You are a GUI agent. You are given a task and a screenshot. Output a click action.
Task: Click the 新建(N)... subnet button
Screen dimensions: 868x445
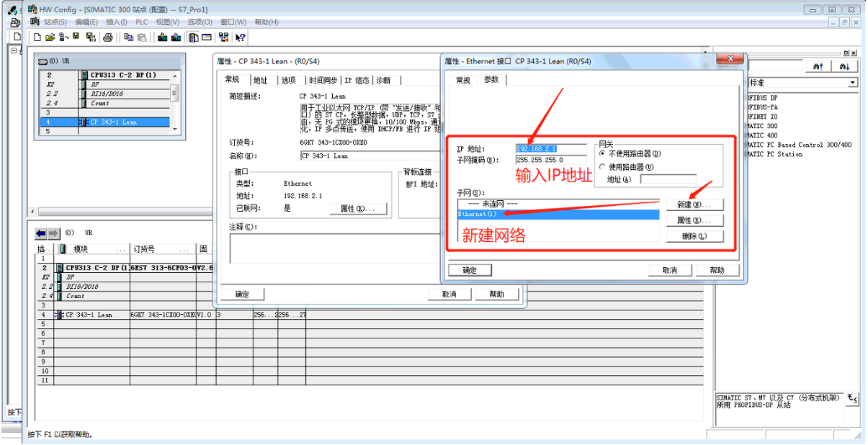pos(694,205)
